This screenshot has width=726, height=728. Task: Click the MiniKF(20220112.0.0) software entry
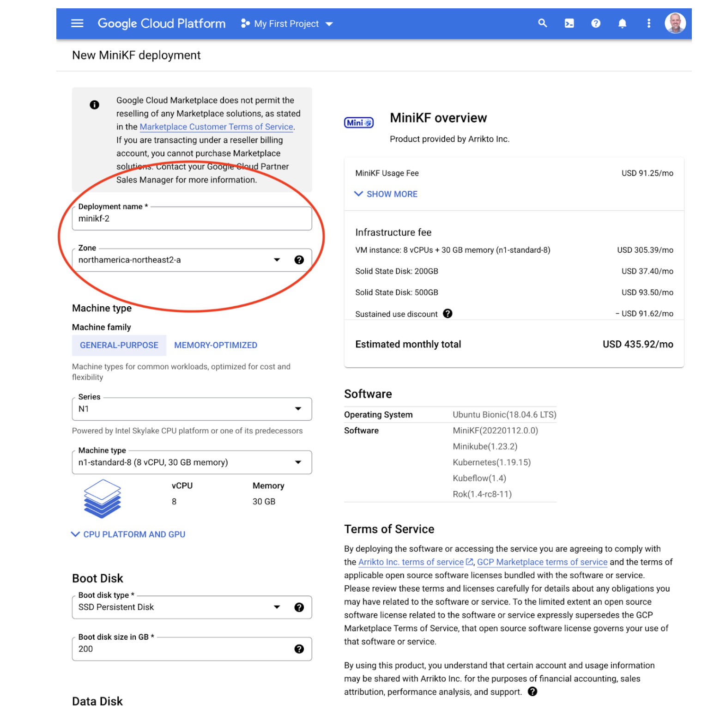[x=496, y=431]
